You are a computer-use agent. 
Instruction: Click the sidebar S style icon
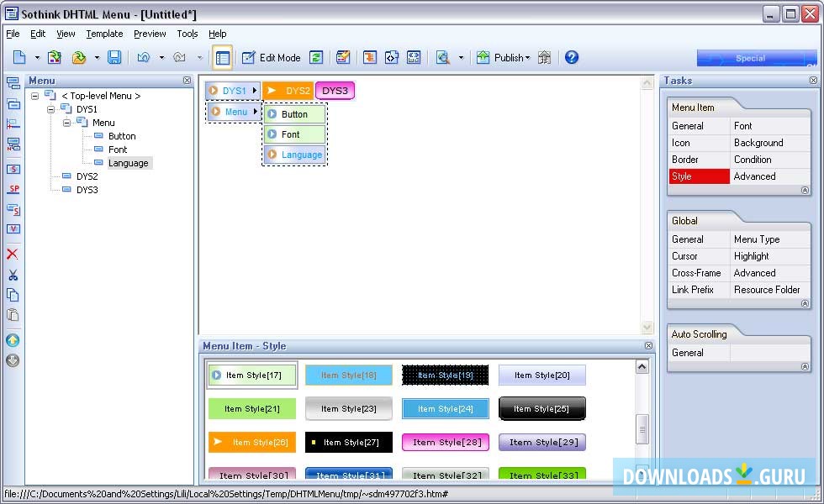(13, 169)
